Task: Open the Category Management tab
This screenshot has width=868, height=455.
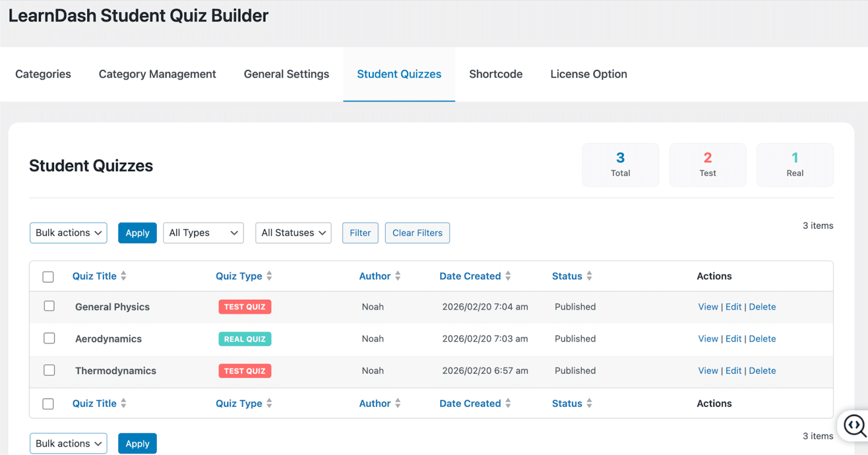Action: [157, 74]
